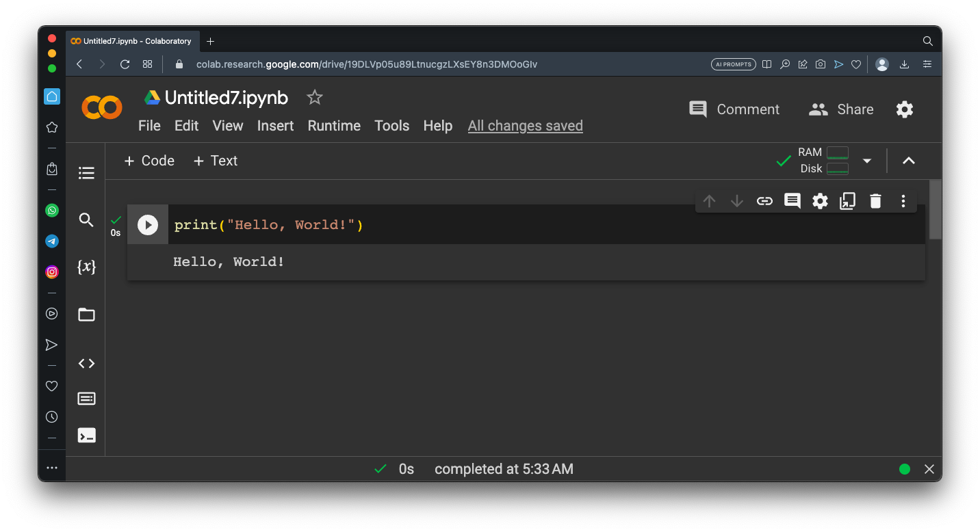Click the notebook vertical scrollbar
980x532 pixels.
click(x=935, y=209)
